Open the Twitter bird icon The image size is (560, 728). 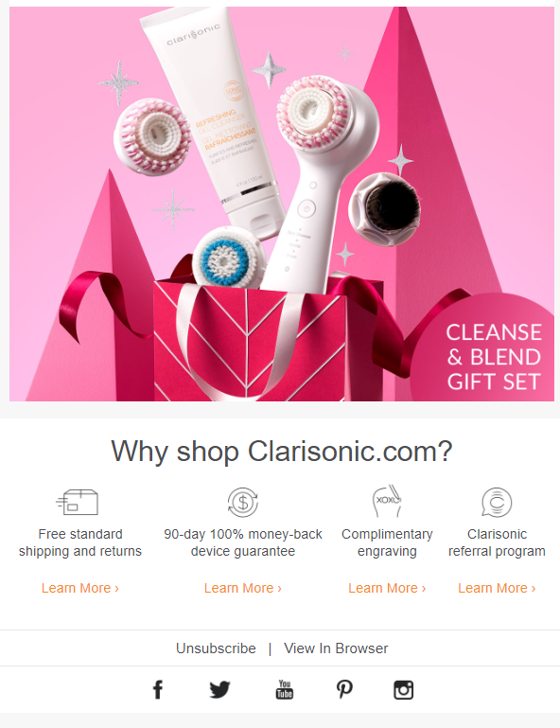click(x=219, y=689)
